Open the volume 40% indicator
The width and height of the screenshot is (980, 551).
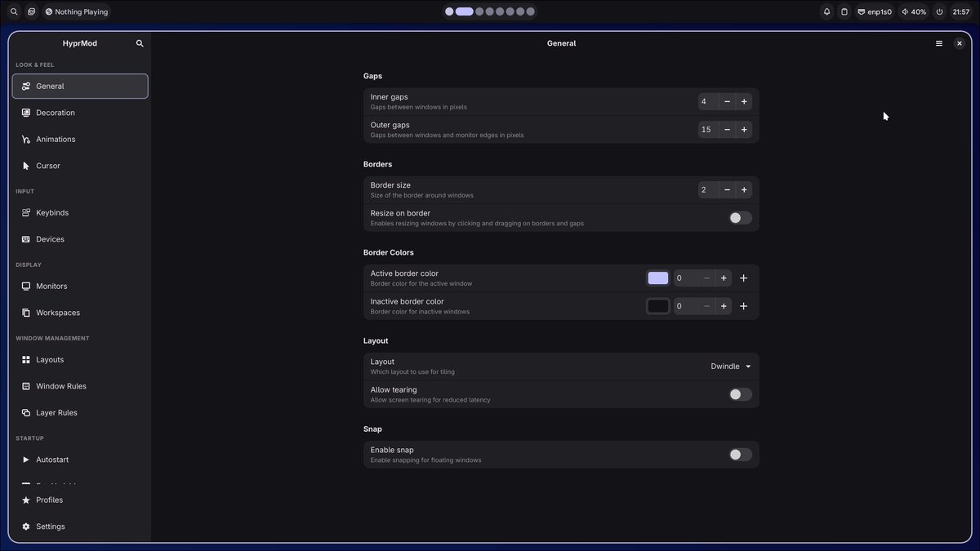[x=914, y=12]
